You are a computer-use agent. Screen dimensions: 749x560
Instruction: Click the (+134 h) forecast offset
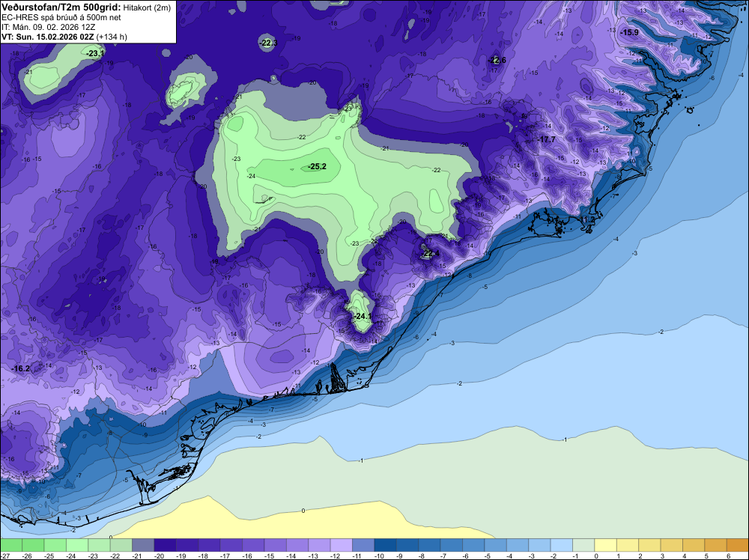coord(112,37)
